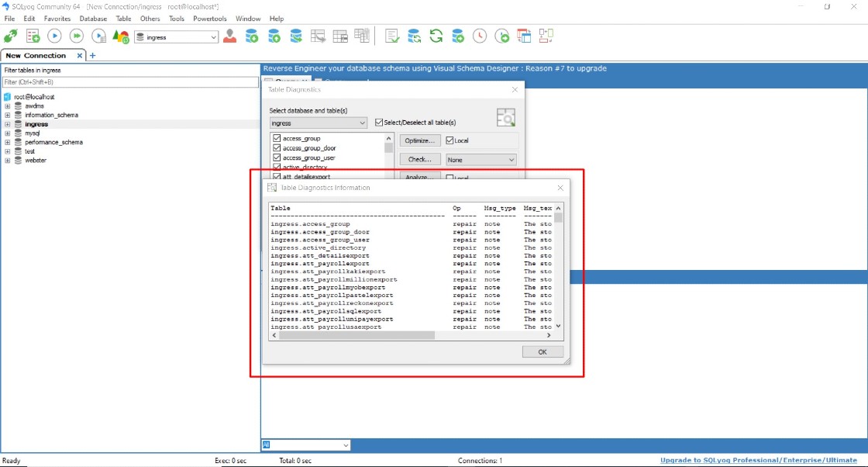Click the stacked tables toolbar icon
This screenshot has height=467, width=868.
362,36
